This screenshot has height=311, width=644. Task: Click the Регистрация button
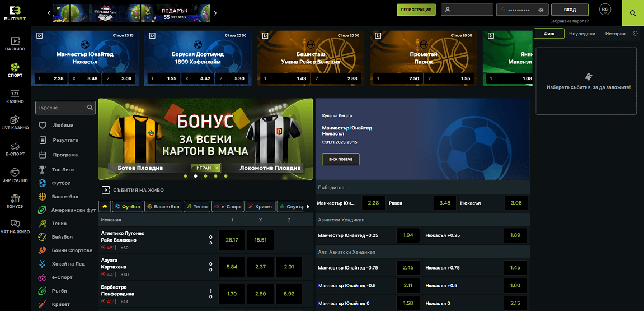point(416,10)
